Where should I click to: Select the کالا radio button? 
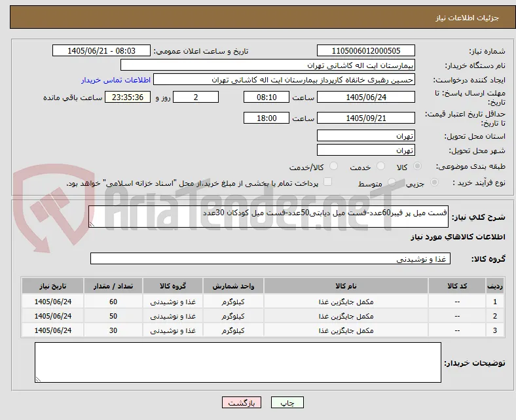click(417, 166)
